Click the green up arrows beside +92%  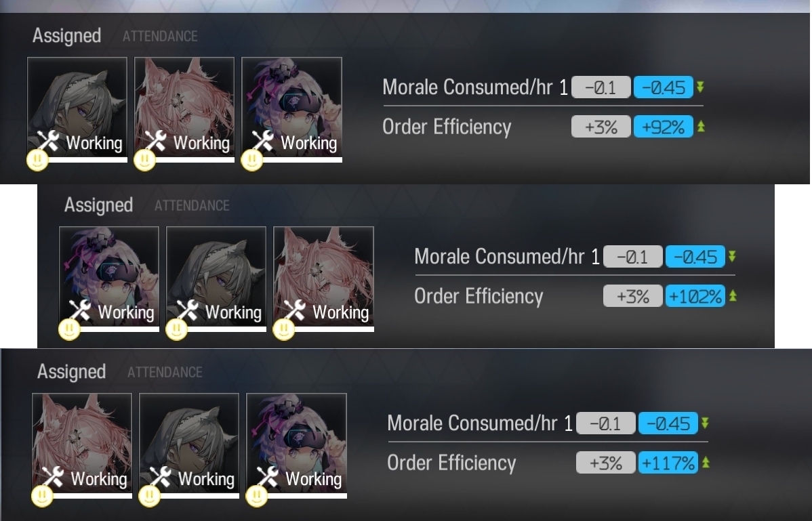point(701,126)
